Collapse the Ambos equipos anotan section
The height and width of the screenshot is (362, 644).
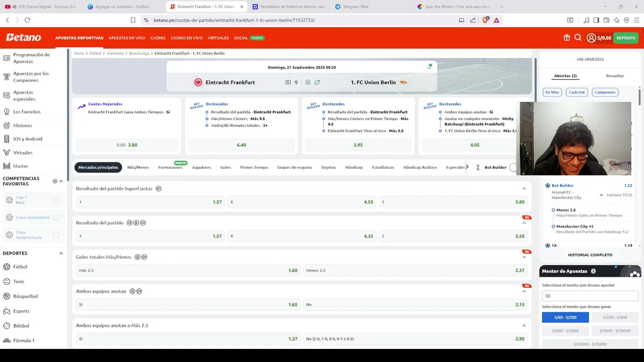[x=524, y=292]
